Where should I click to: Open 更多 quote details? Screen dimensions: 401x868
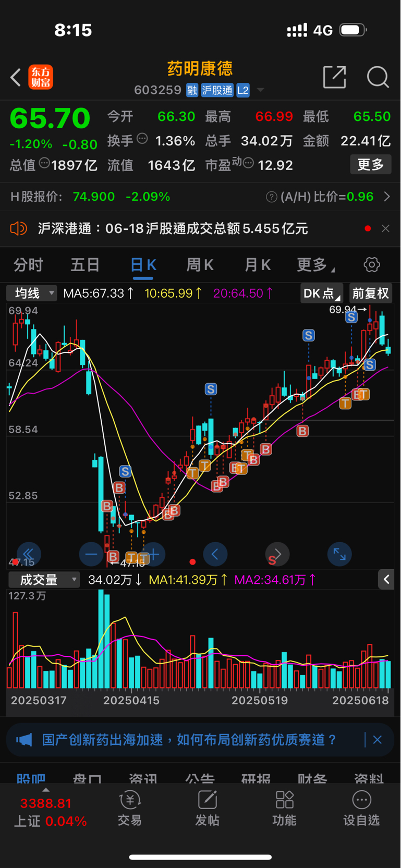tap(371, 165)
